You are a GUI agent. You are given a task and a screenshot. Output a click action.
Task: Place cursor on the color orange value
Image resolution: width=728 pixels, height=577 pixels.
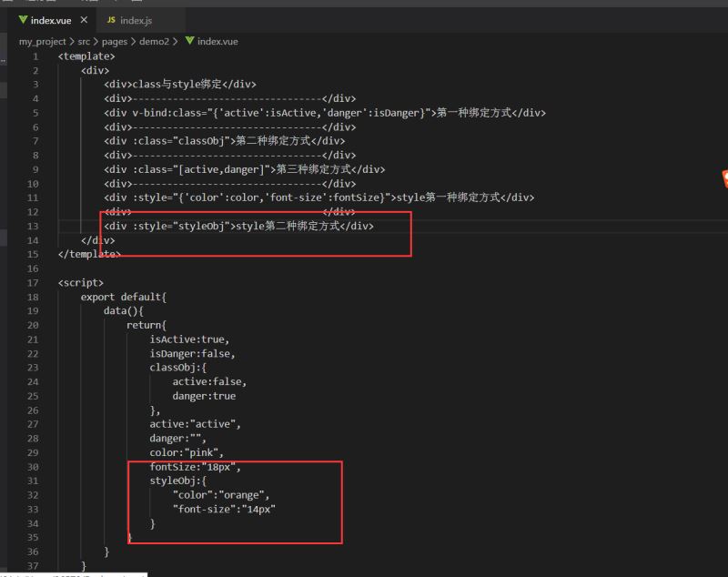(x=246, y=494)
